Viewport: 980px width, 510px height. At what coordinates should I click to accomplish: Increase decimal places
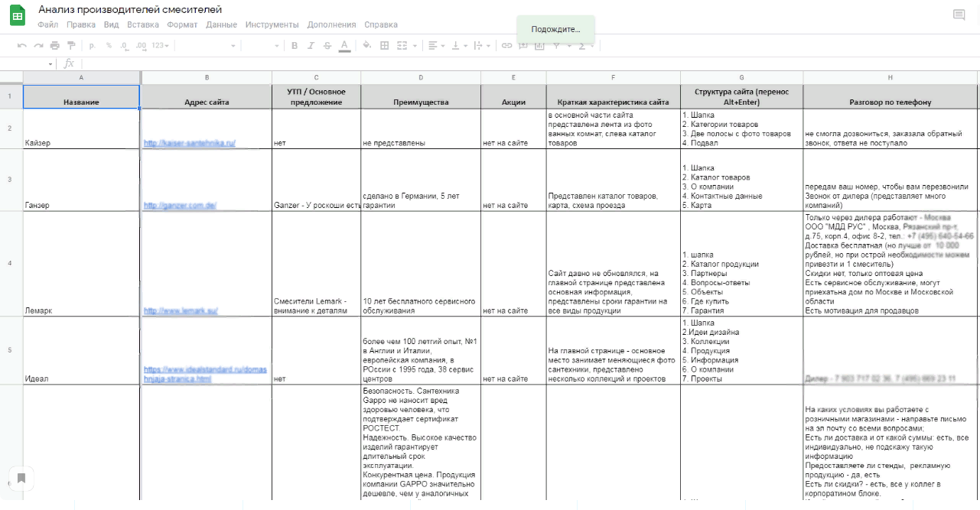[141, 46]
